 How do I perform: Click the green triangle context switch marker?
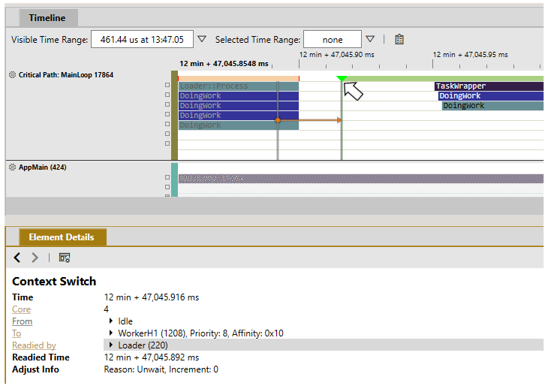pyautogui.click(x=342, y=79)
